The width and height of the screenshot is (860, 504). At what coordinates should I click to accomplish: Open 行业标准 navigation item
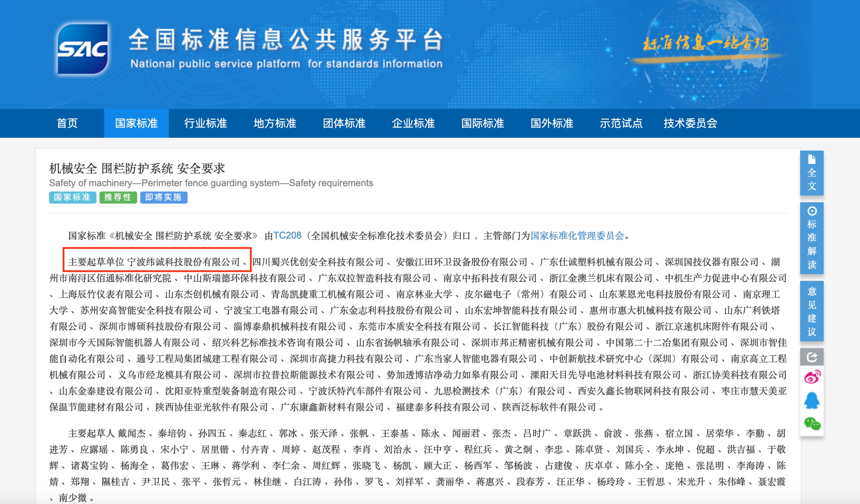[x=205, y=123]
